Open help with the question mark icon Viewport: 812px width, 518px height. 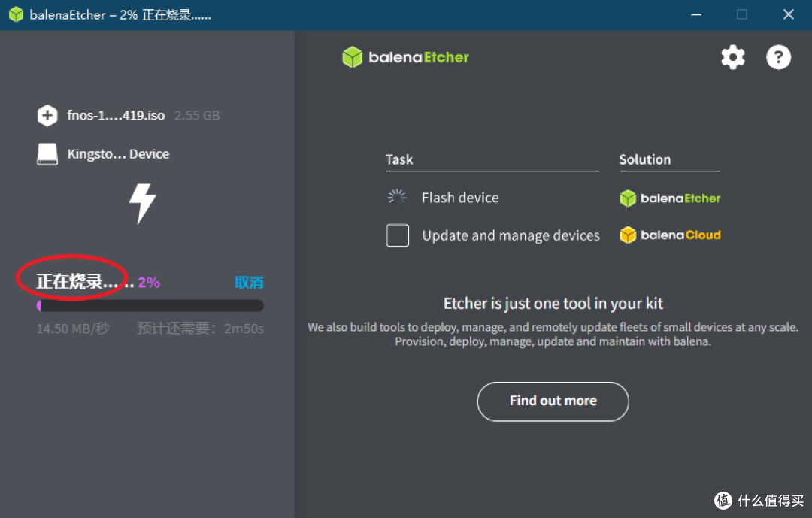coord(778,57)
